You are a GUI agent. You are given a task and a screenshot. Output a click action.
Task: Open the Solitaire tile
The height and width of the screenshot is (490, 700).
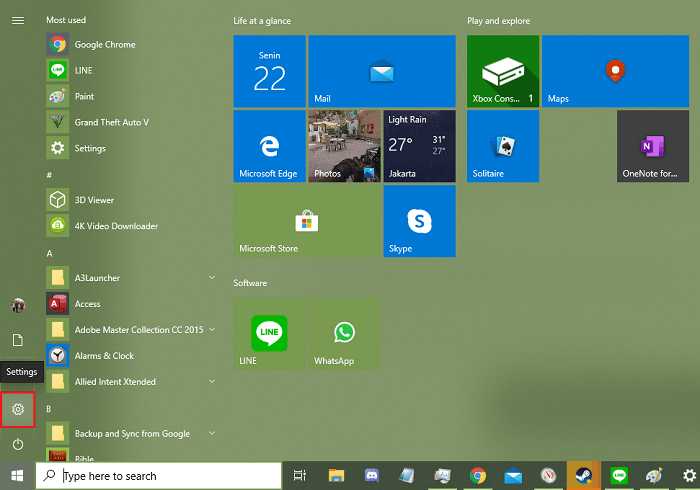[x=503, y=146]
